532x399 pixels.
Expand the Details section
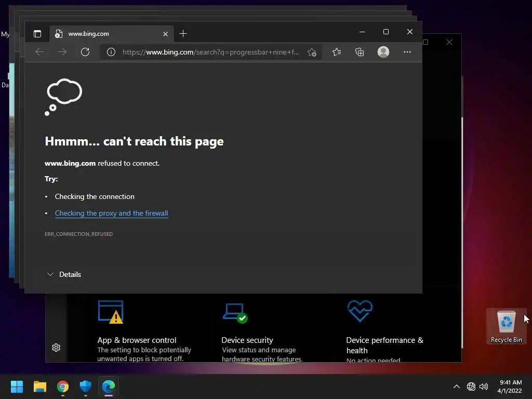point(64,274)
